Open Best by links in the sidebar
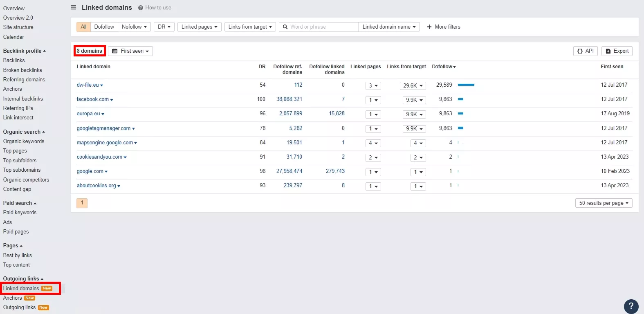The image size is (644, 314). (18, 256)
